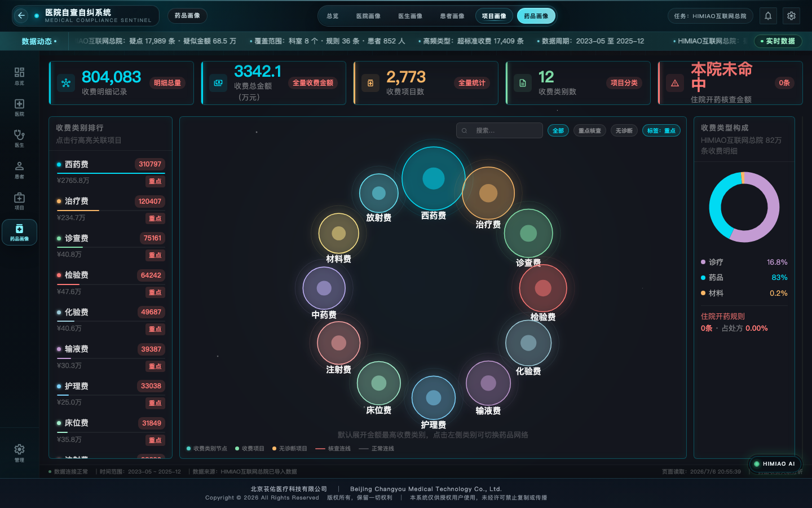Viewport: 812px width, 508px height.
Task: Select the 医院 sidebar icon
Action: click(x=19, y=107)
